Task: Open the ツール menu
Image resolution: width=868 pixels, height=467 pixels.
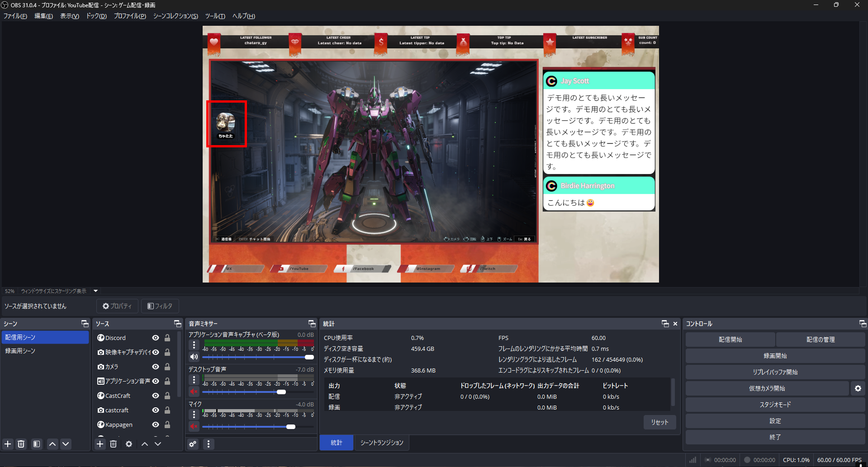Action: click(215, 16)
